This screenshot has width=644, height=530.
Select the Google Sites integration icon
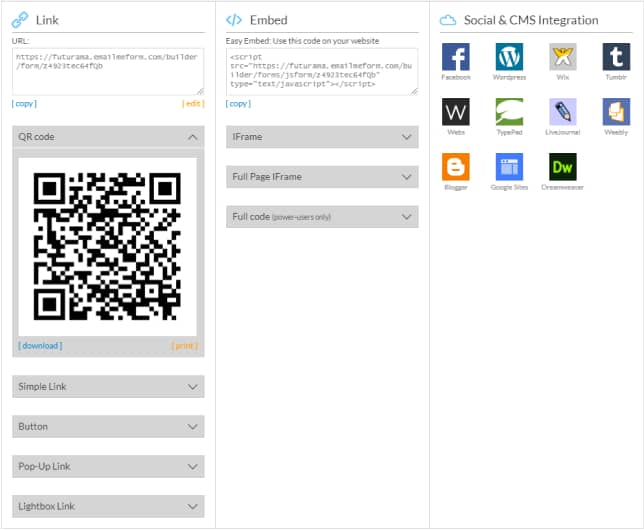click(509, 167)
